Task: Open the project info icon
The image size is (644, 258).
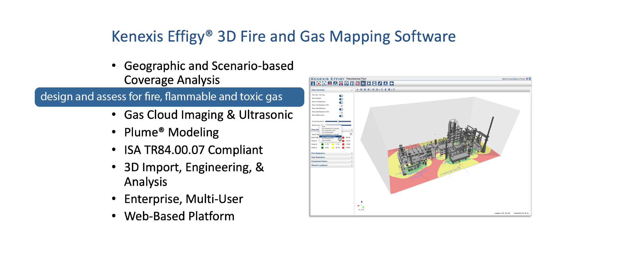Action: tap(313, 84)
